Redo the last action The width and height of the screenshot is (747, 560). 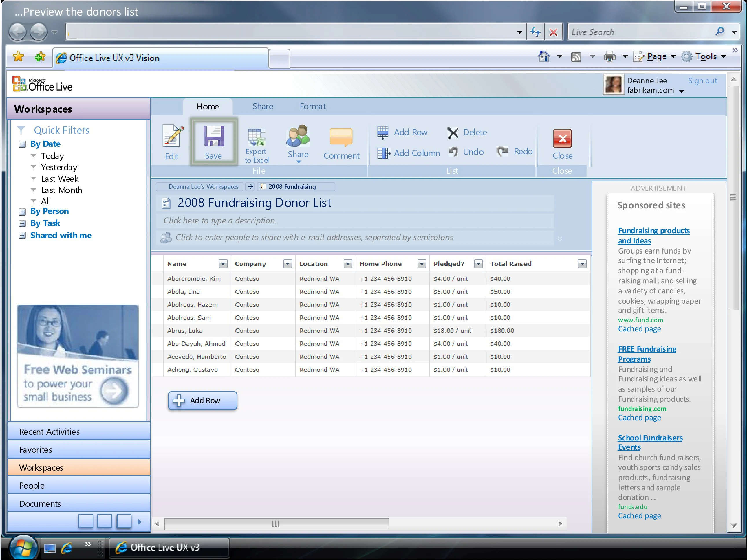(x=514, y=152)
